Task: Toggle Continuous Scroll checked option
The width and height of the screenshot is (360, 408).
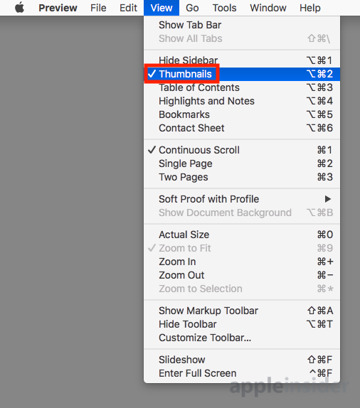Action: tap(242, 150)
